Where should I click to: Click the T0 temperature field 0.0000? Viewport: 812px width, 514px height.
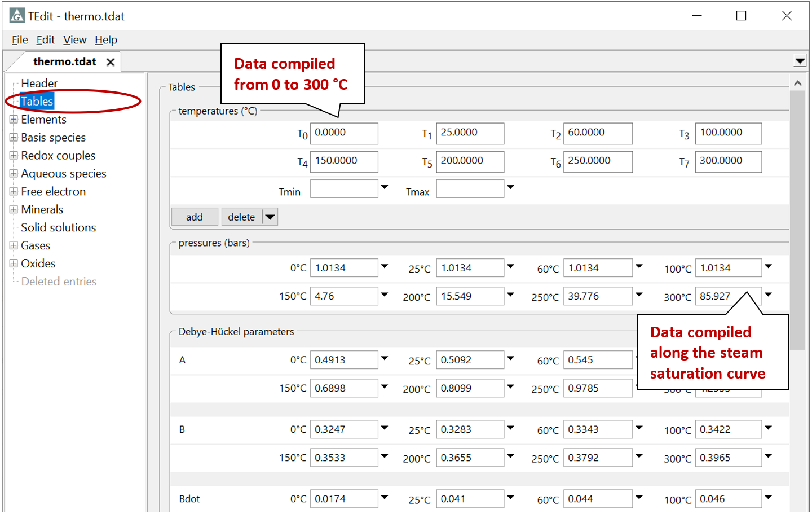tap(344, 133)
